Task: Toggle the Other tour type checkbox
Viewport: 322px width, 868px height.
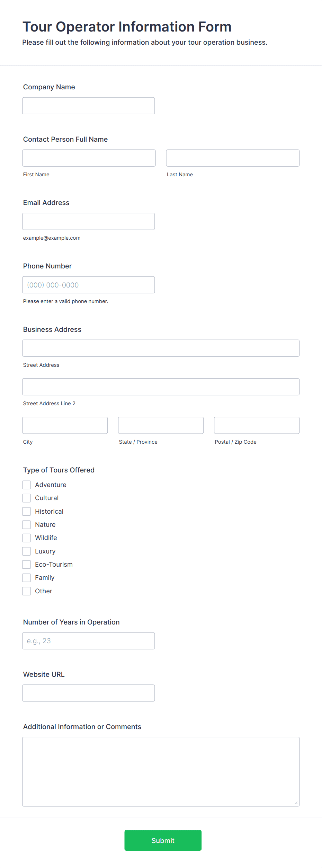Action: pyautogui.click(x=27, y=591)
